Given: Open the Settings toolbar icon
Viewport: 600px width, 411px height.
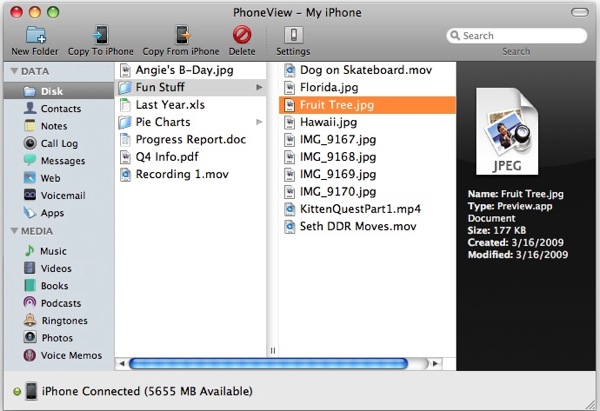Looking at the screenshot, I should [293, 35].
